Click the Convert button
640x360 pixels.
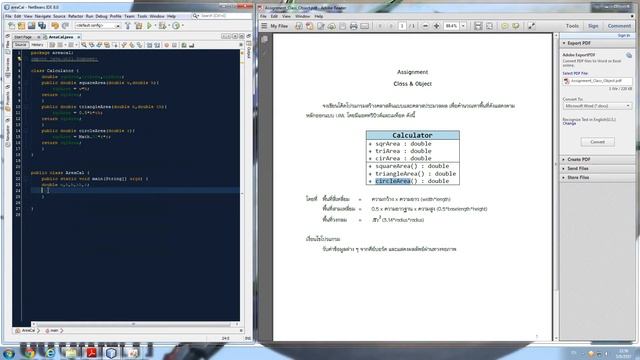(598, 142)
